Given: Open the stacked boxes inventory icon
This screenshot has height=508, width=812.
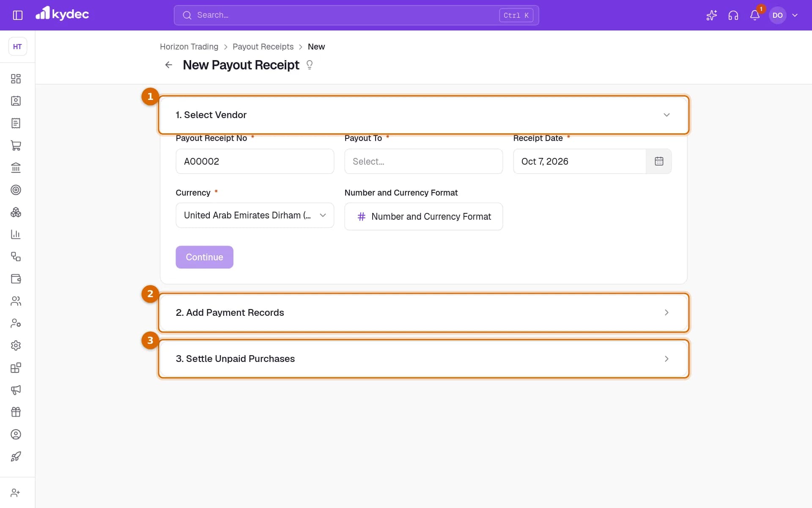Looking at the screenshot, I should coord(16,212).
